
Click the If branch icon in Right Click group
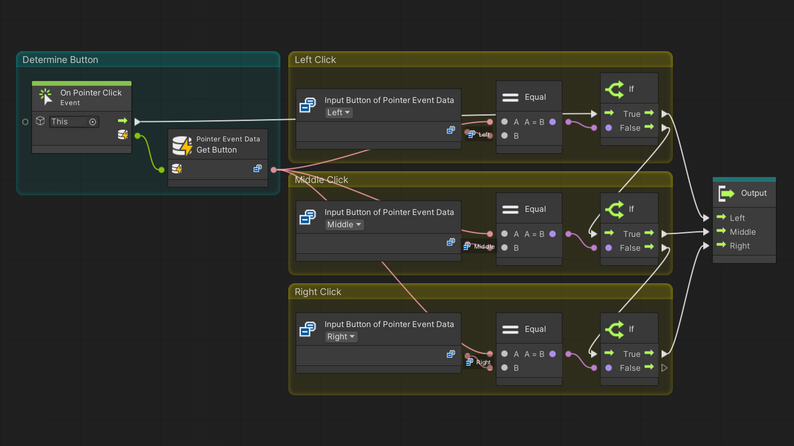click(614, 330)
